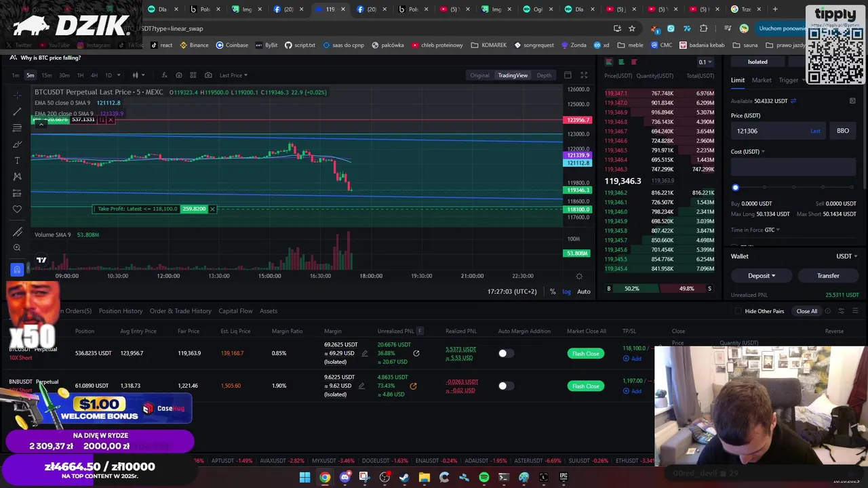Take a chart snapshot with camera icon
The height and width of the screenshot is (488, 868).
[208, 75]
